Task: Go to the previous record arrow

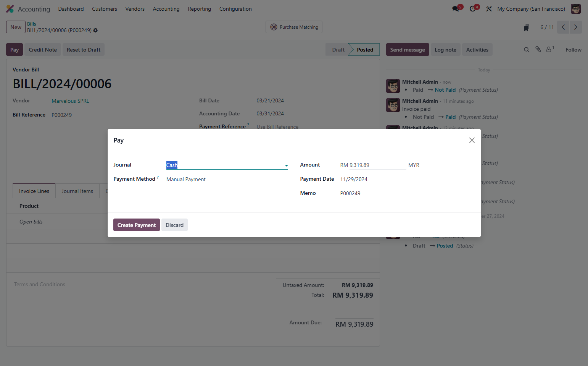Action: tap(563, 27)
